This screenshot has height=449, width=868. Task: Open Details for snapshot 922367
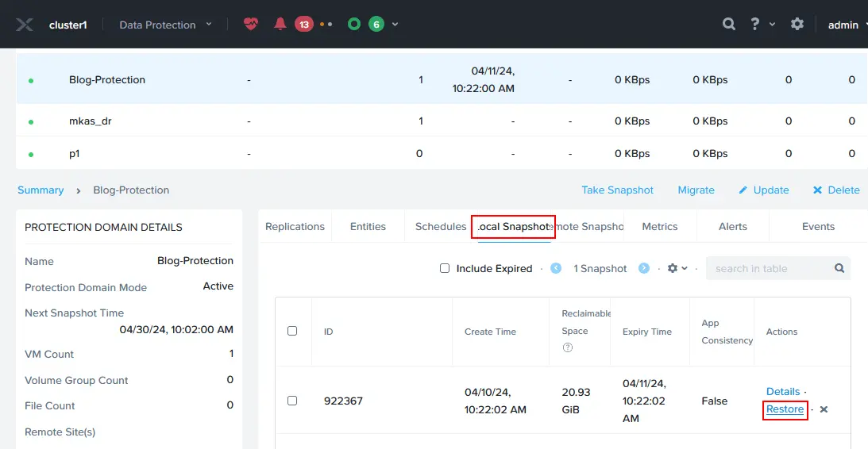click(783, 392)
